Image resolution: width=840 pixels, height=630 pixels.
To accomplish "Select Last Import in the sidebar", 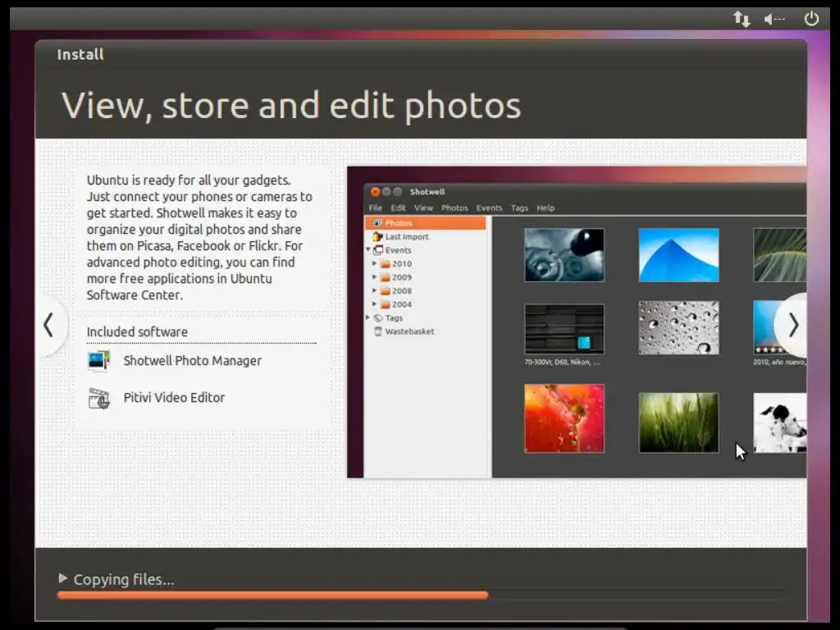I will click(407, 237).
